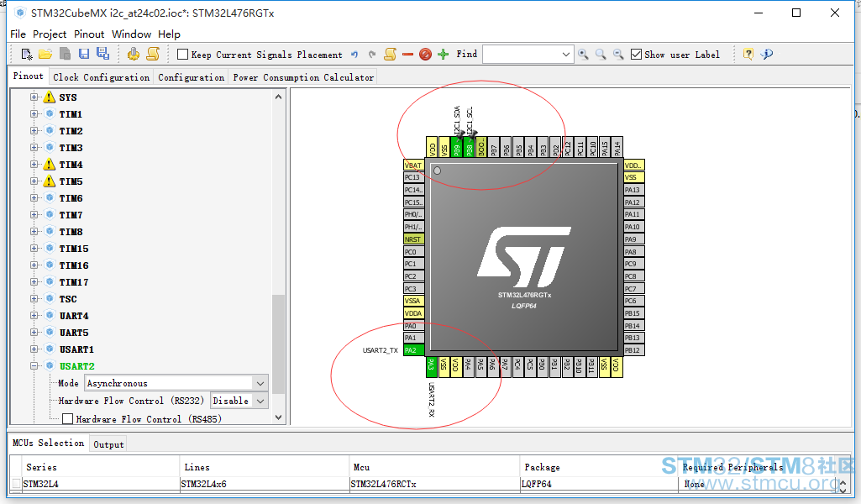Open the Project menu

pos(50,34)
